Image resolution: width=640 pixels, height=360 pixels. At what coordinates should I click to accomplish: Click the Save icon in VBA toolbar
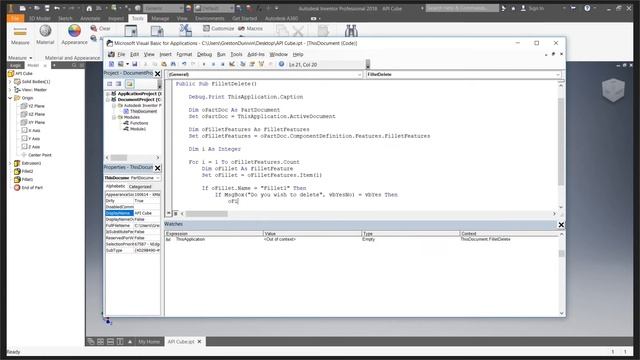click(x=135, y=64)
